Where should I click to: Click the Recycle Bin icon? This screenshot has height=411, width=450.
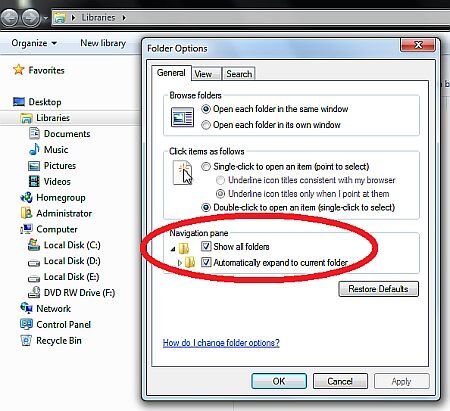[x=26, y=340]
